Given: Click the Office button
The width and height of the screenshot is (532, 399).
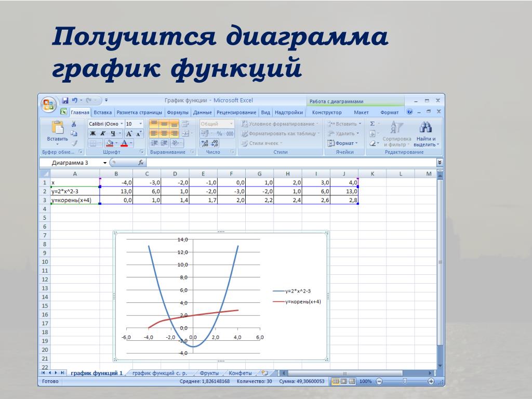Looking at the screenshot, I should (48, 103).
